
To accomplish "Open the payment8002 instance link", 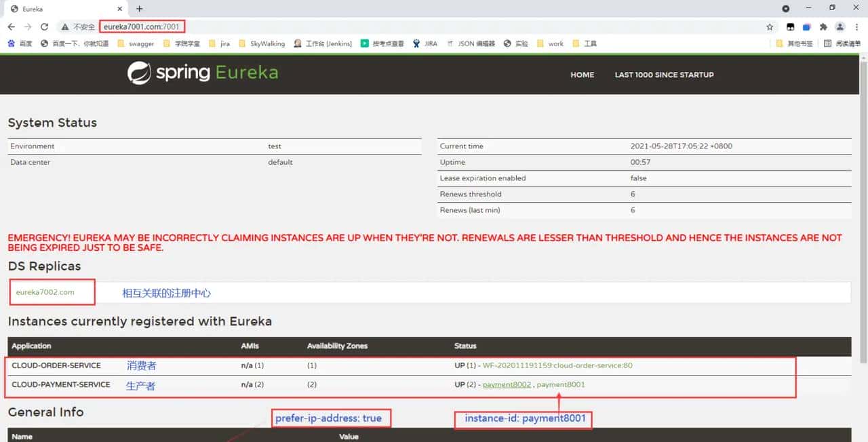I will click(x=507, y=384).
